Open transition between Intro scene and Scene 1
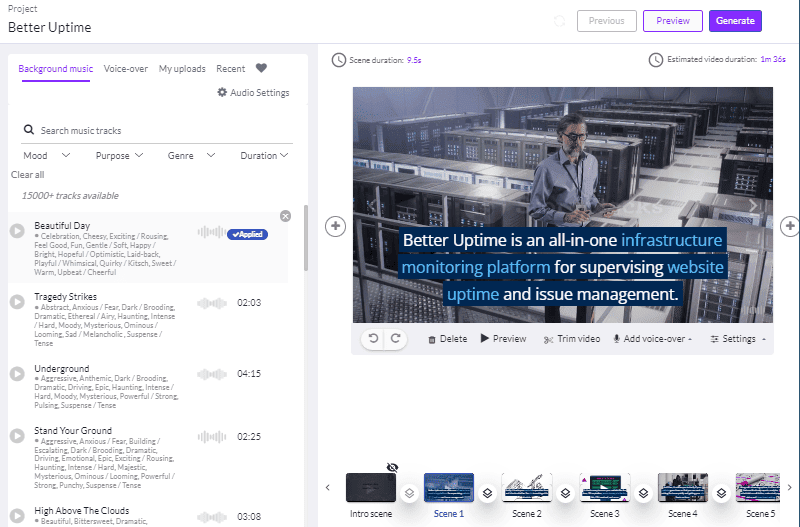 pyautogui.click(x=409, y=493)
